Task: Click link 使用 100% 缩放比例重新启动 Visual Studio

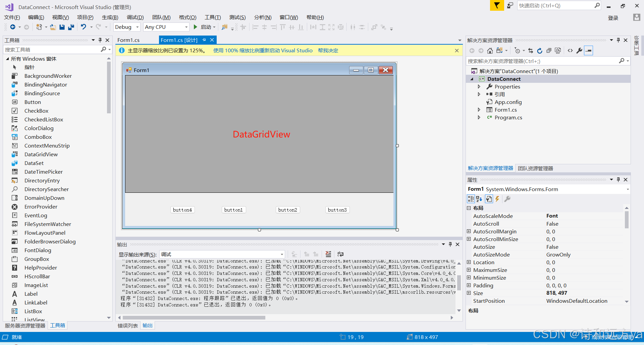Action: click(263, 50)
